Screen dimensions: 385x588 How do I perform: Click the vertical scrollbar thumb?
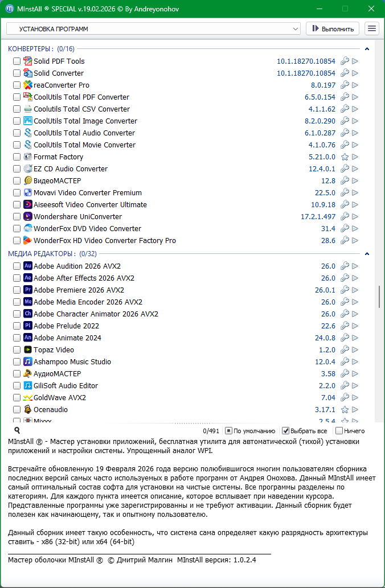pos(379,296)
